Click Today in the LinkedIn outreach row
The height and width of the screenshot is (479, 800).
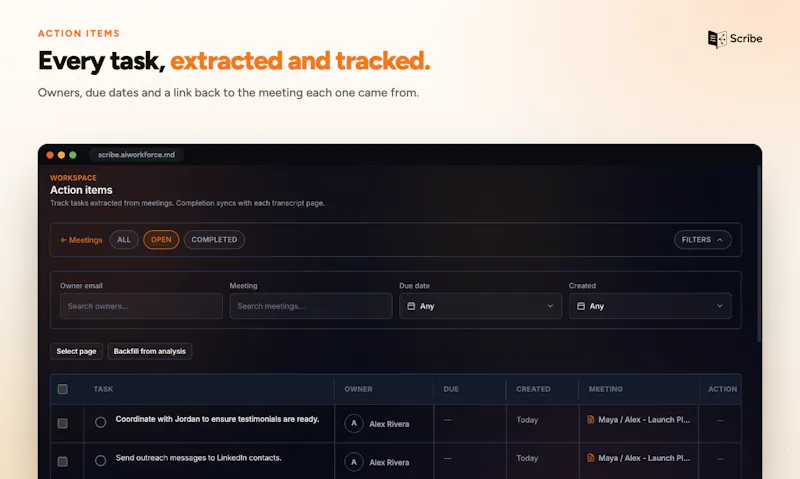point(527,458)
